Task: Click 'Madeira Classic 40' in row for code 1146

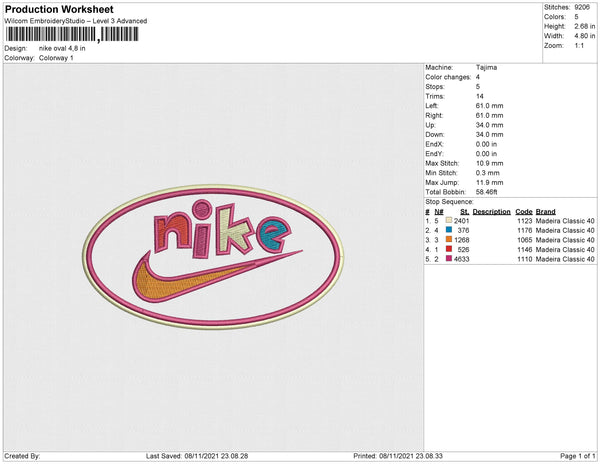Action: [x=565, y=249]
